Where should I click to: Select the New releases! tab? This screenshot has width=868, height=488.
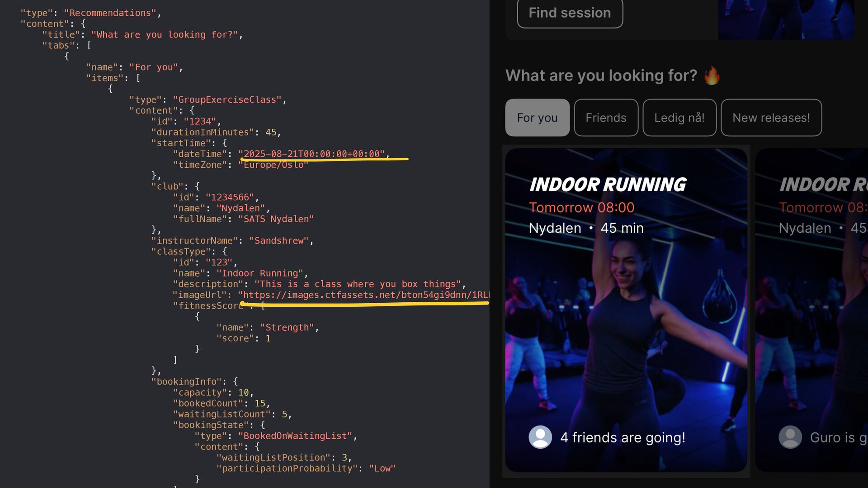point(771,118)
